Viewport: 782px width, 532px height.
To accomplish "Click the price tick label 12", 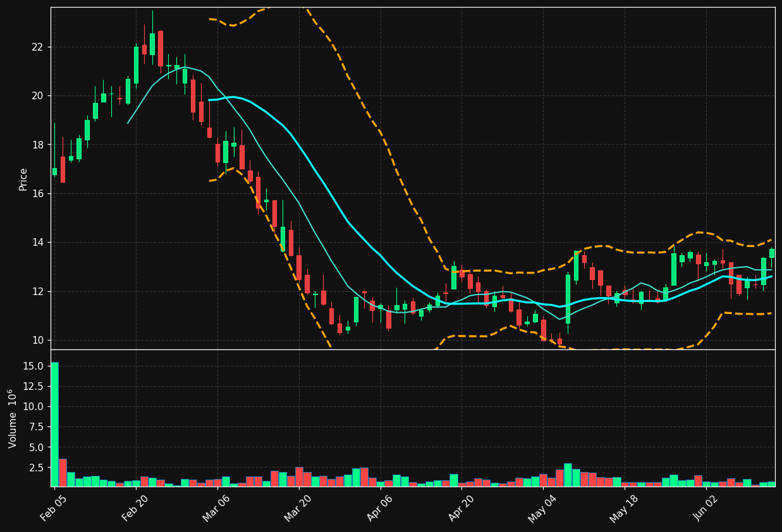I will pyautogui.click(x=37, y=291).
